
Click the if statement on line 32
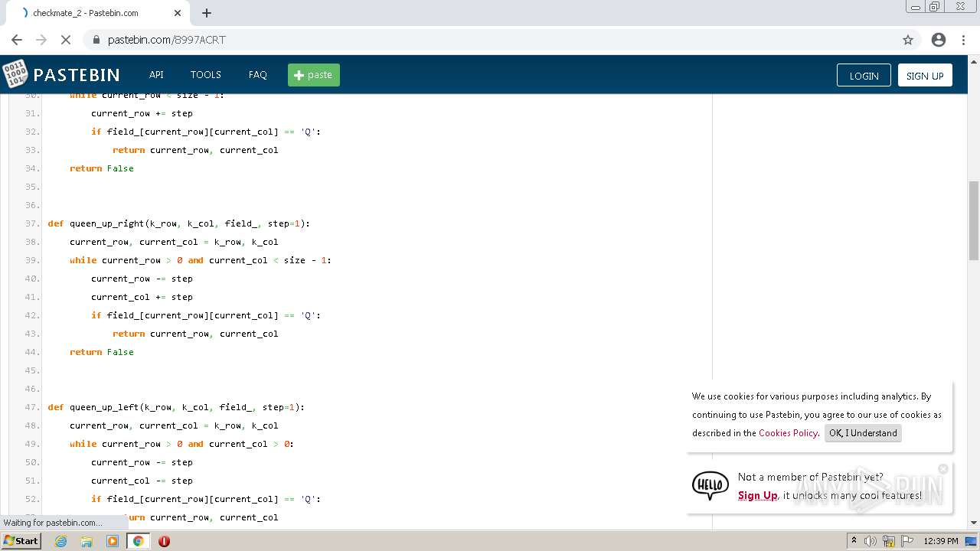[206, 132]
